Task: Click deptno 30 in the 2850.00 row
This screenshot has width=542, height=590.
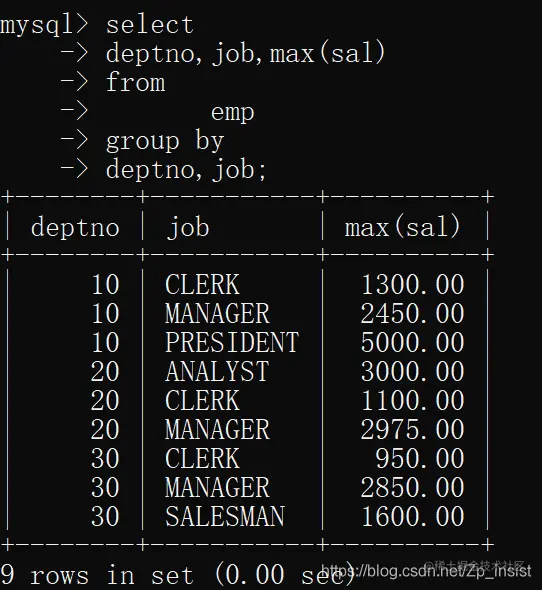Action: pos(105,487)
